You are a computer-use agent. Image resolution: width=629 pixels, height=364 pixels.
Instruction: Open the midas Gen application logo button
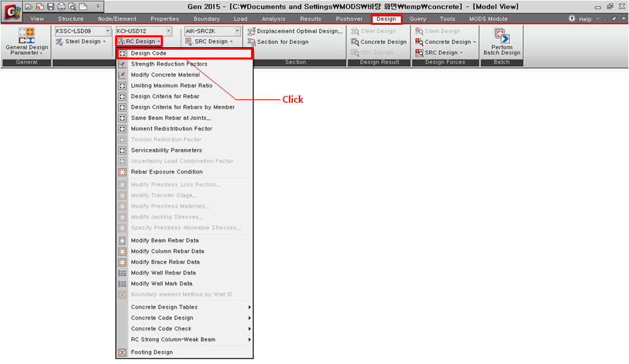11,12
